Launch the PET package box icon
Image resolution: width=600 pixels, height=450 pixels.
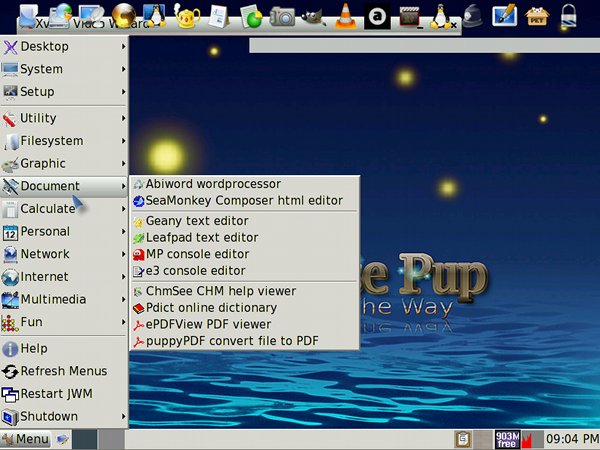click(537, 16)
